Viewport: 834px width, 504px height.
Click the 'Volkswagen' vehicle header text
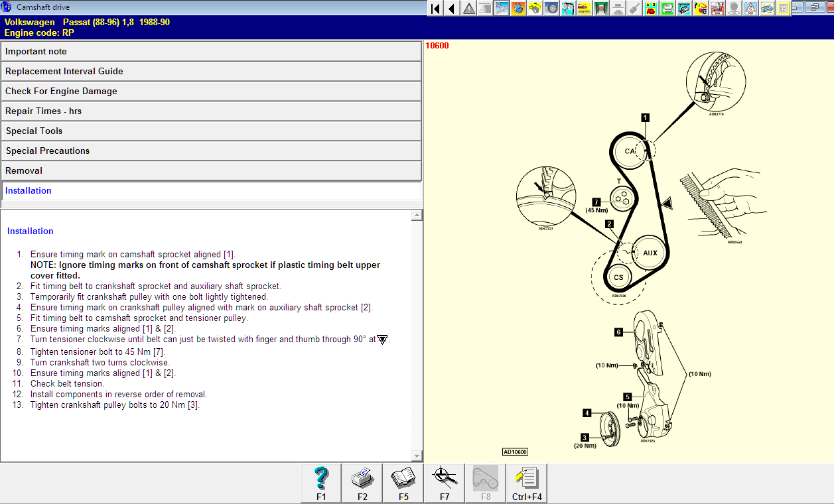(30, 22)
